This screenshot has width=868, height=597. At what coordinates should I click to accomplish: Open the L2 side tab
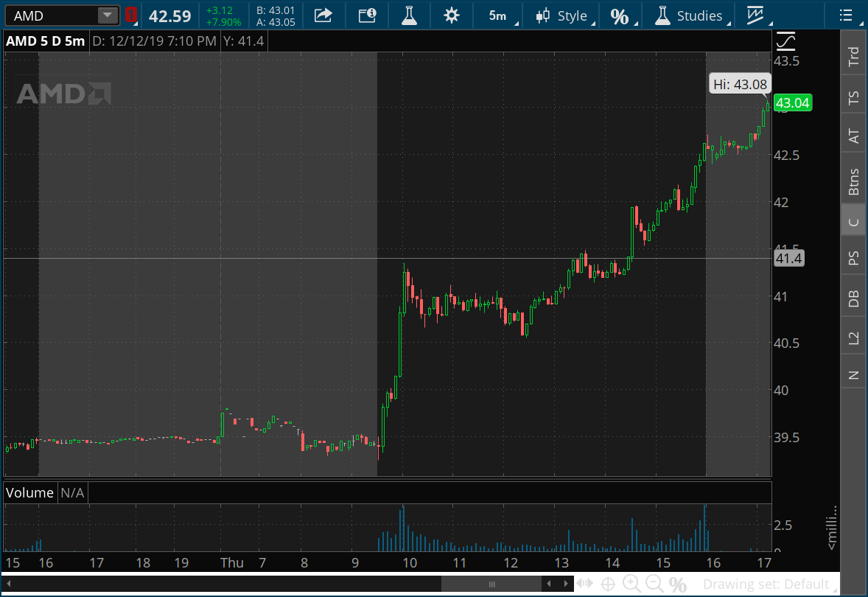click(853, 338)
